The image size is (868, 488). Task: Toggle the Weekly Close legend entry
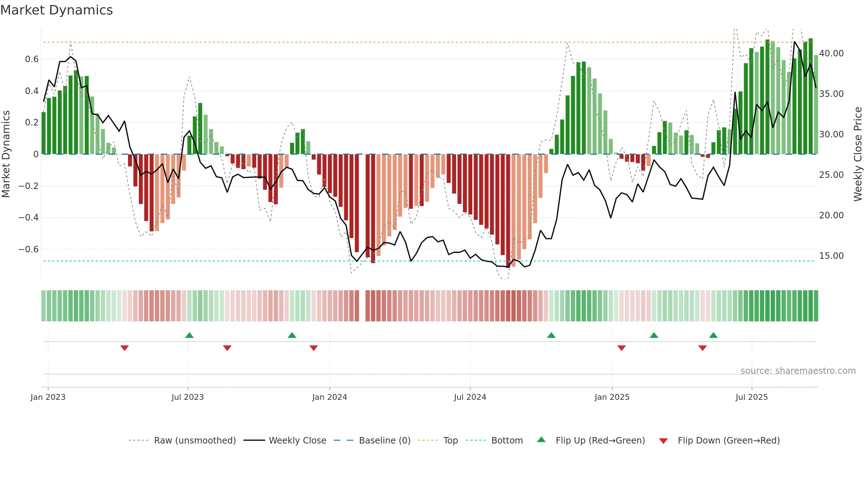click(285, 440)
